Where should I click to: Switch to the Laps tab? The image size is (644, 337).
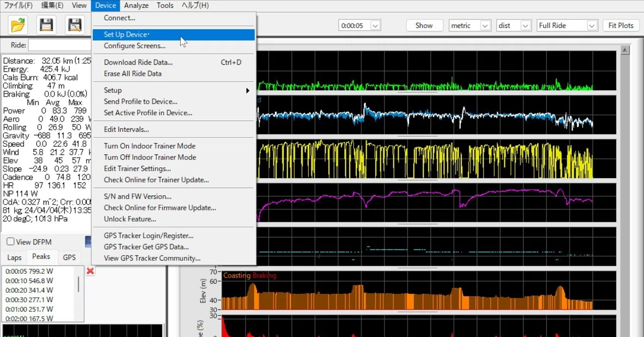pos(14,258)
